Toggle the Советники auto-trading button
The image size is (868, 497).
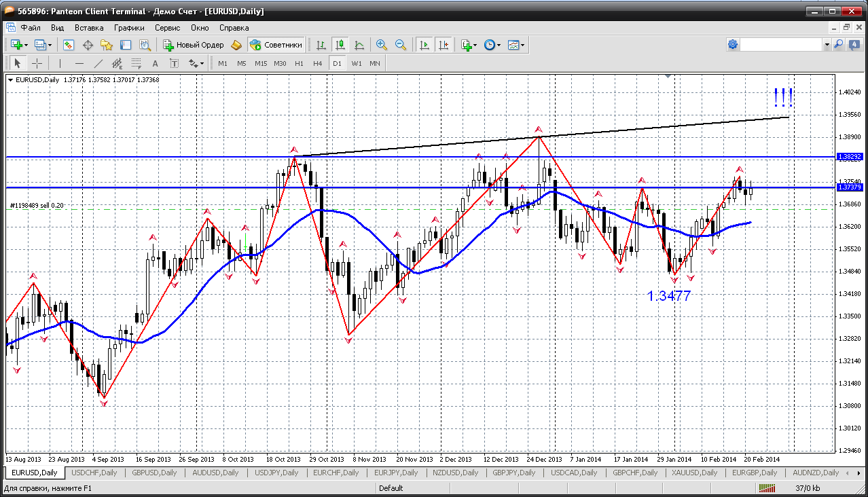coord(276,45)
